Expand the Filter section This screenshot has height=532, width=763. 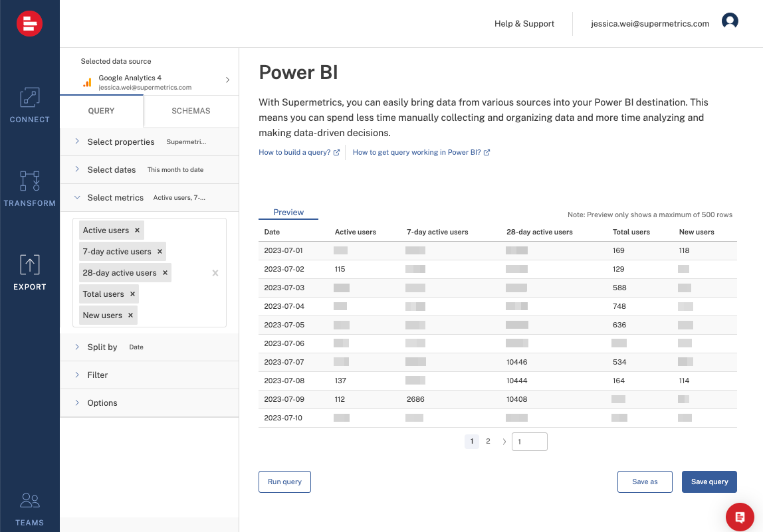pyautogui.click(x=97, y=375)
